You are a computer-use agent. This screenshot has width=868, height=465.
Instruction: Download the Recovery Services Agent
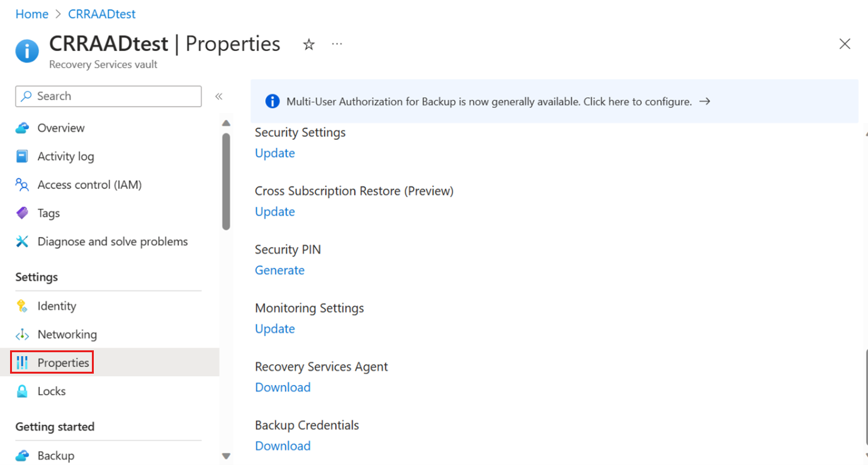pos(283,387)
